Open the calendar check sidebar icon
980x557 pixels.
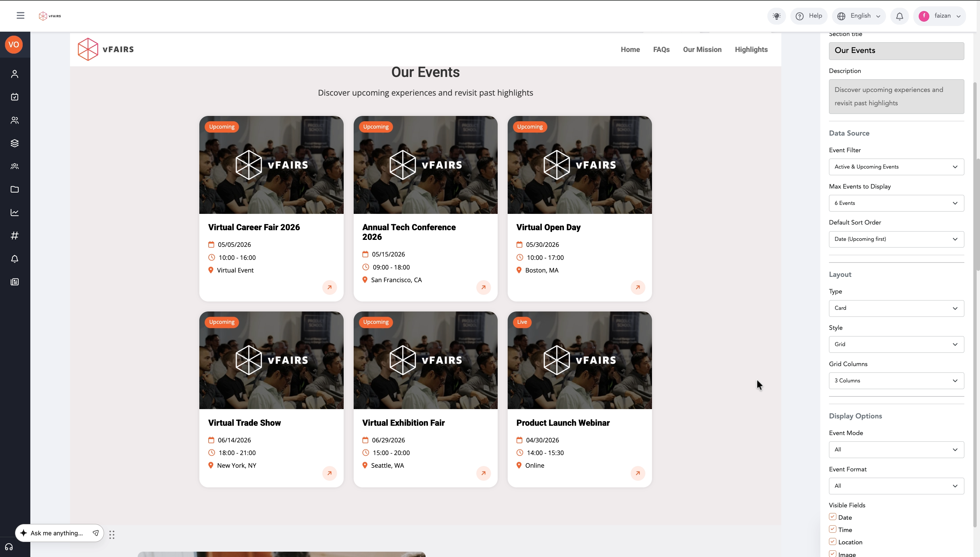coord(15,97)
